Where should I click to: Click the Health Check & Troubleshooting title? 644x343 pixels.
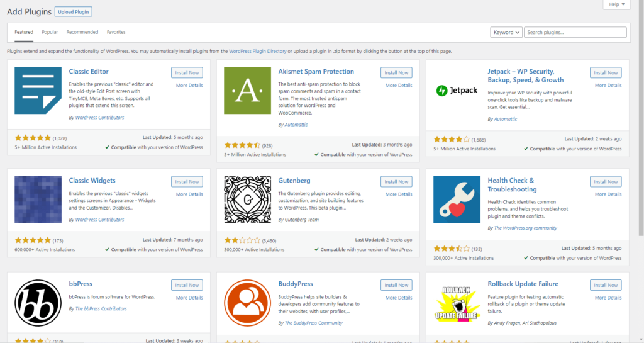point(512,185)
